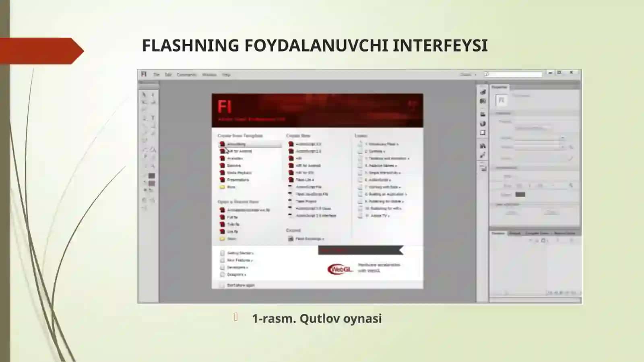
Task: Switch to the Output tab
Action: pyautogui.click(x=515, y=234)
